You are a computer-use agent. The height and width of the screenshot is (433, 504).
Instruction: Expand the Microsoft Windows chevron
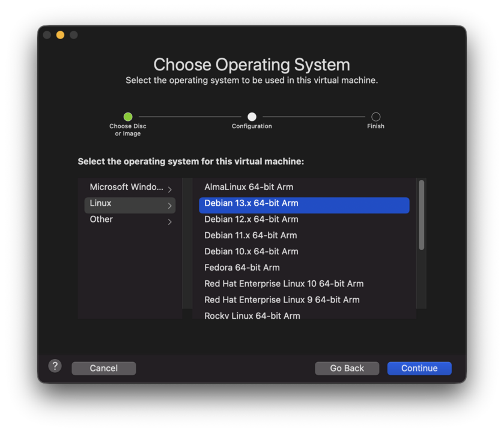point(170,189)
